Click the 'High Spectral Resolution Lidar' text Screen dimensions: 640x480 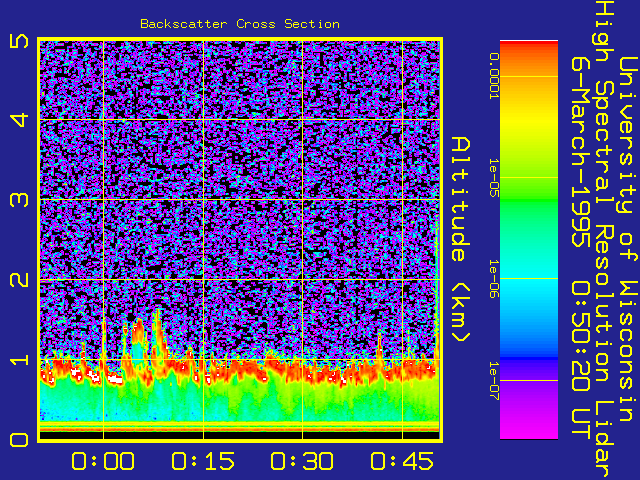[604, 240]
